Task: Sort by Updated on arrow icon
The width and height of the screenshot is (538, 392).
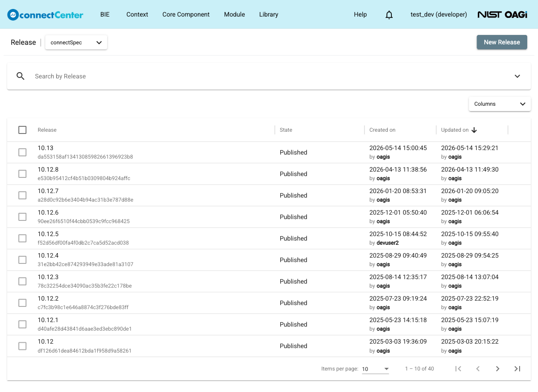Action: click(474, 130)
